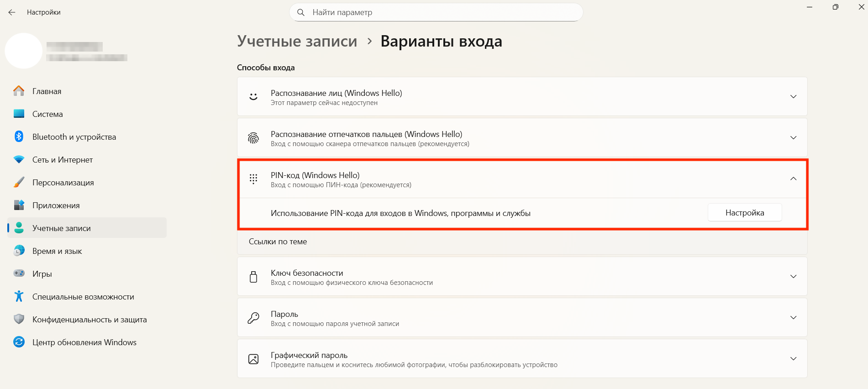Click the Home house icon
This screenshot has width=868, height=389.
coord(19,91)
